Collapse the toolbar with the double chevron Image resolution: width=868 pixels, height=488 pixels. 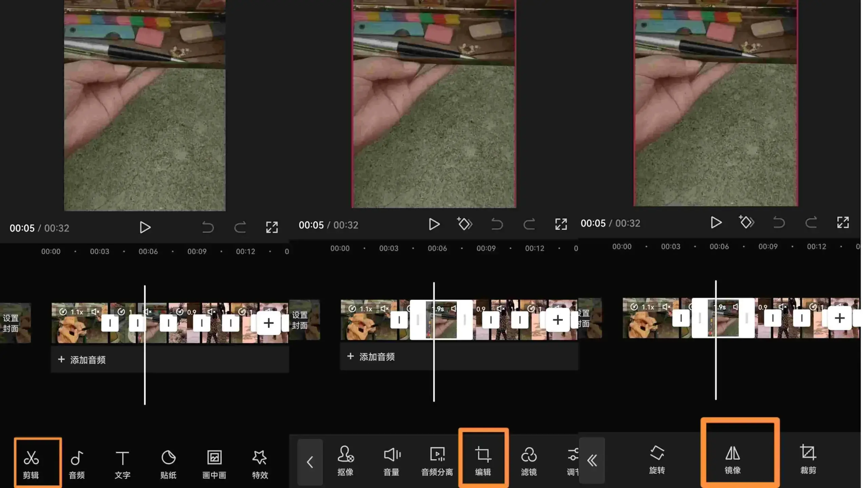point(593,461)
